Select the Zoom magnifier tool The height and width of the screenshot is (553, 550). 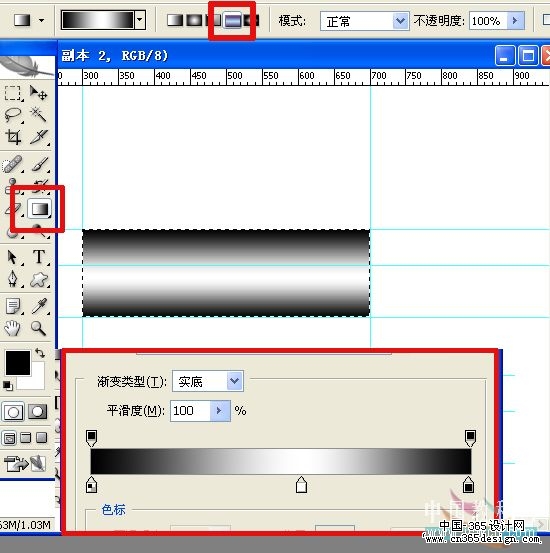(38, 328)
